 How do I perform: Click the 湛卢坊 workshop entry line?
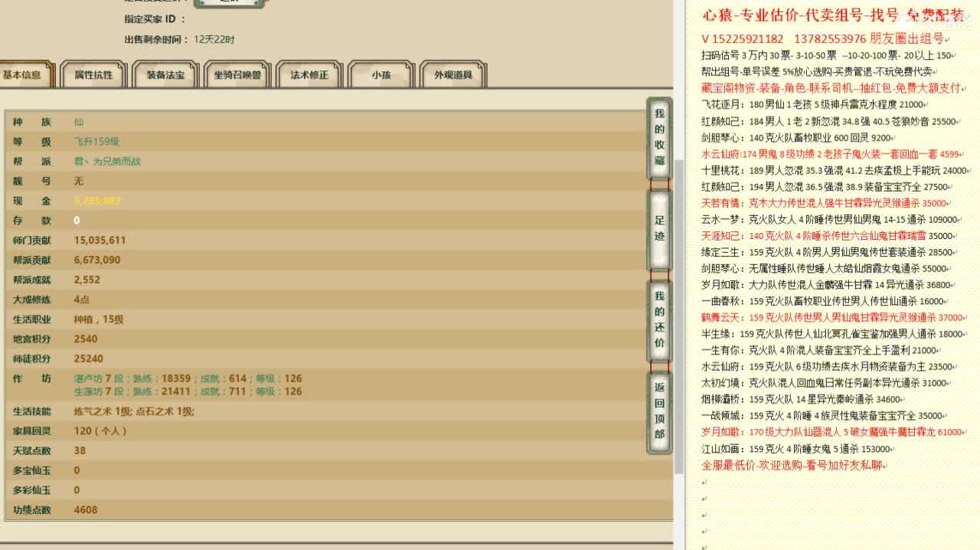pyautogui.click(x=188, y=378)
